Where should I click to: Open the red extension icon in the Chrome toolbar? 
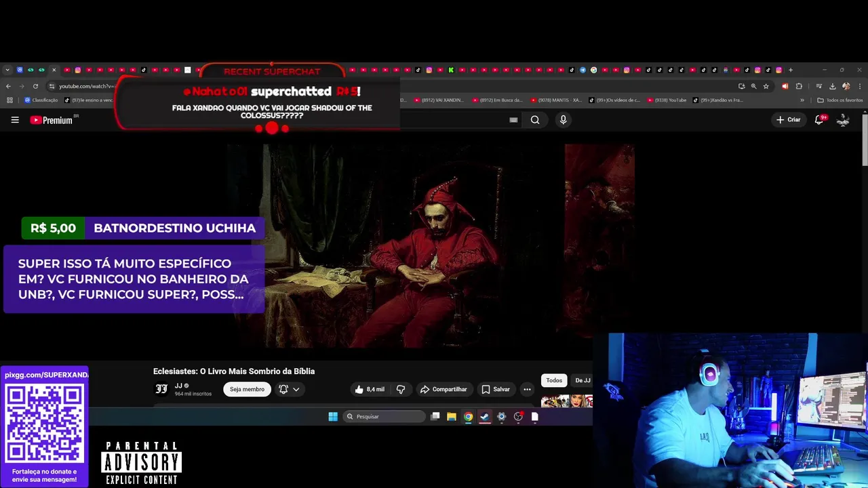coord(785,86)
